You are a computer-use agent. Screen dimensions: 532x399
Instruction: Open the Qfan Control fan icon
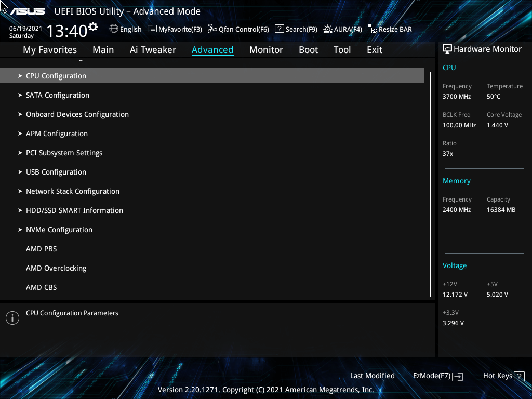point(212,29)
